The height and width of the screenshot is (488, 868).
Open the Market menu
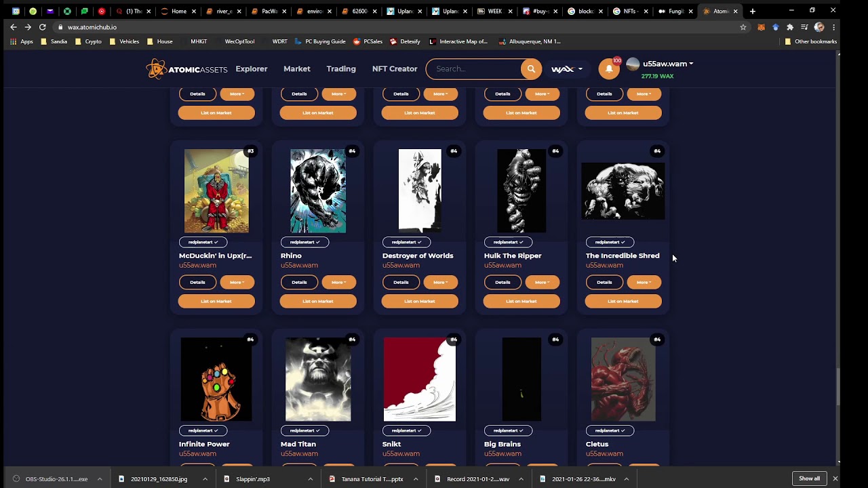tap(297, 68)
